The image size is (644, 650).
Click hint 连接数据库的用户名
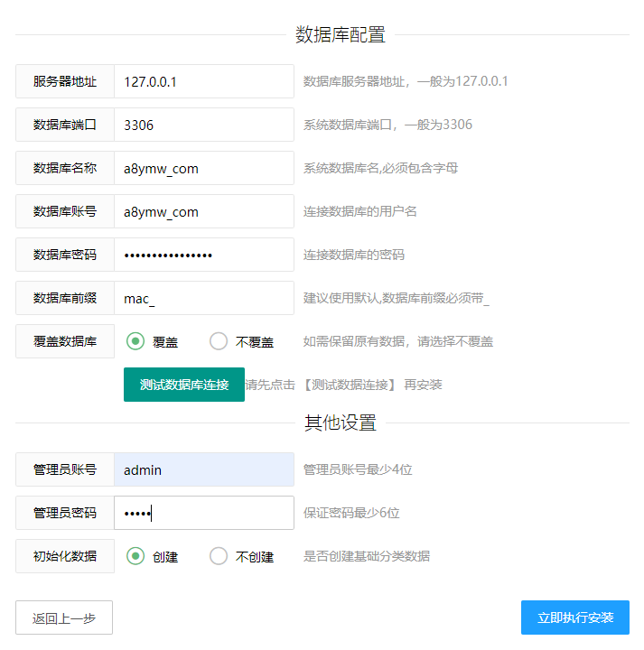tap(360, 211)
